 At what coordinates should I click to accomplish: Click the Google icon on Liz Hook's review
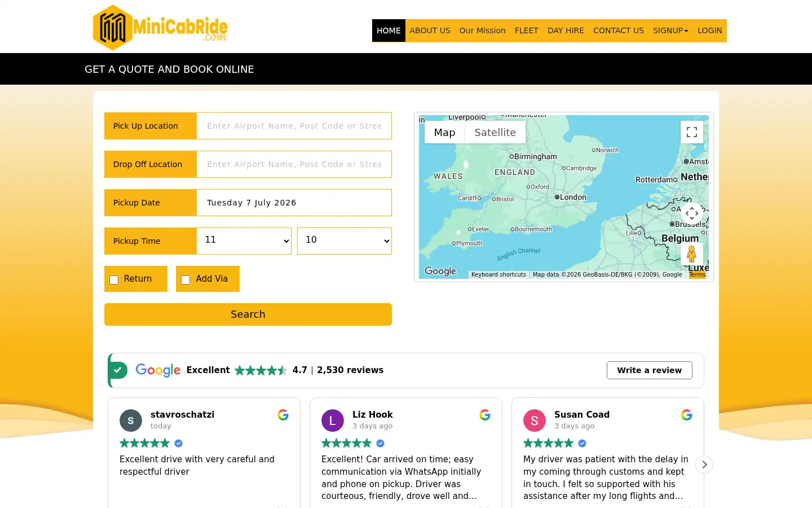(485, 415)
